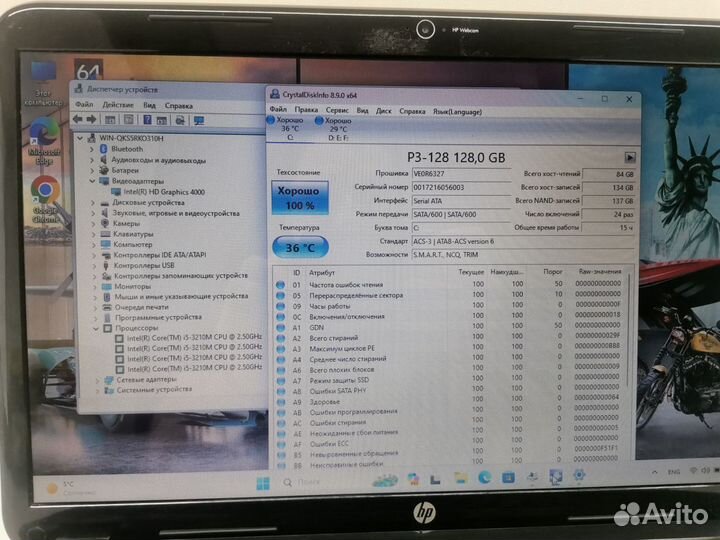The image size is (720, 540).
Task: Open Google Chrome desktop shortcut
Action: pyautogui.click(x=45, y=199)
